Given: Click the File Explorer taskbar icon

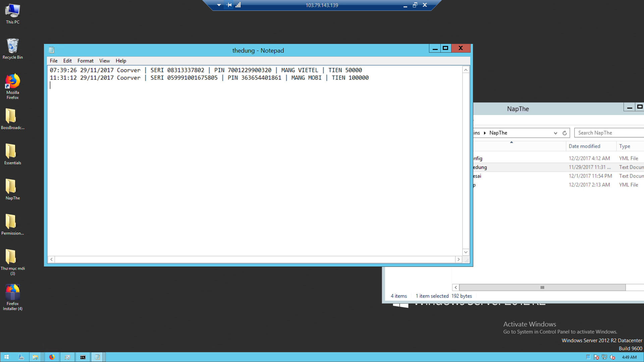Looking at the screenshot, I should (x=35, y=357).
